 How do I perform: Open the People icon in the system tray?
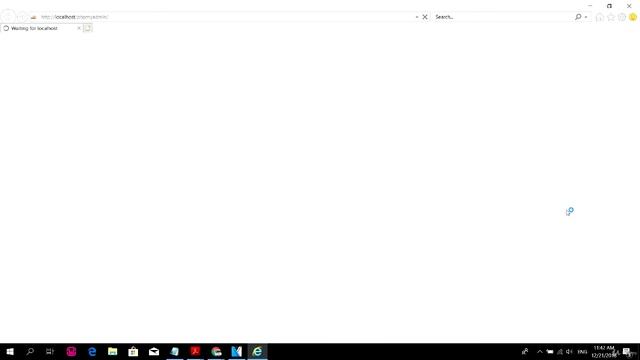pyautogui.click(x=525, y=351)
